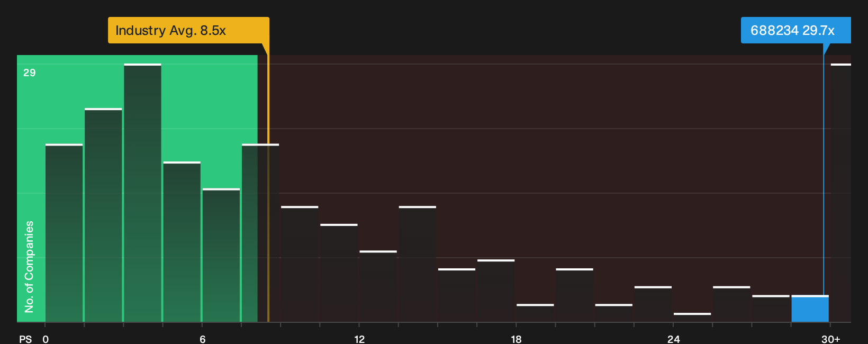Select the first green bar starting at PS 0
The width and height of the screenshot is (868, 344).
pyautogui.click(x=64, y=233)
